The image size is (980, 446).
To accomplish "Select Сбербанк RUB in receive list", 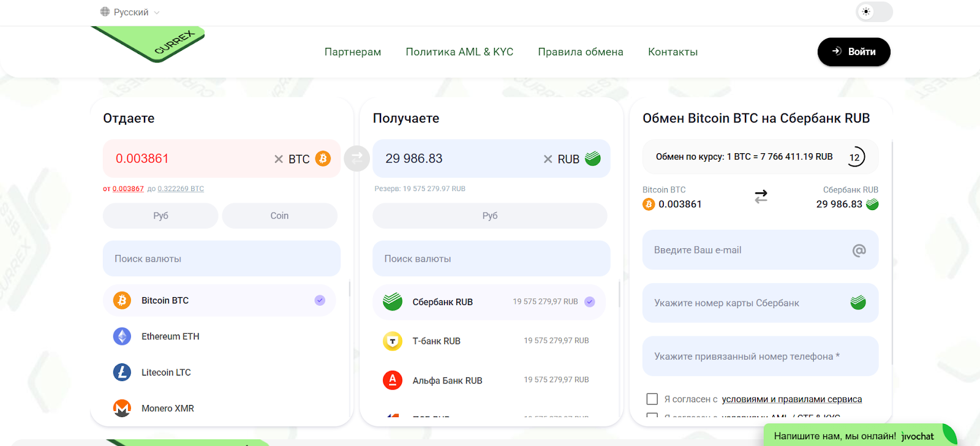I will 489,302.
